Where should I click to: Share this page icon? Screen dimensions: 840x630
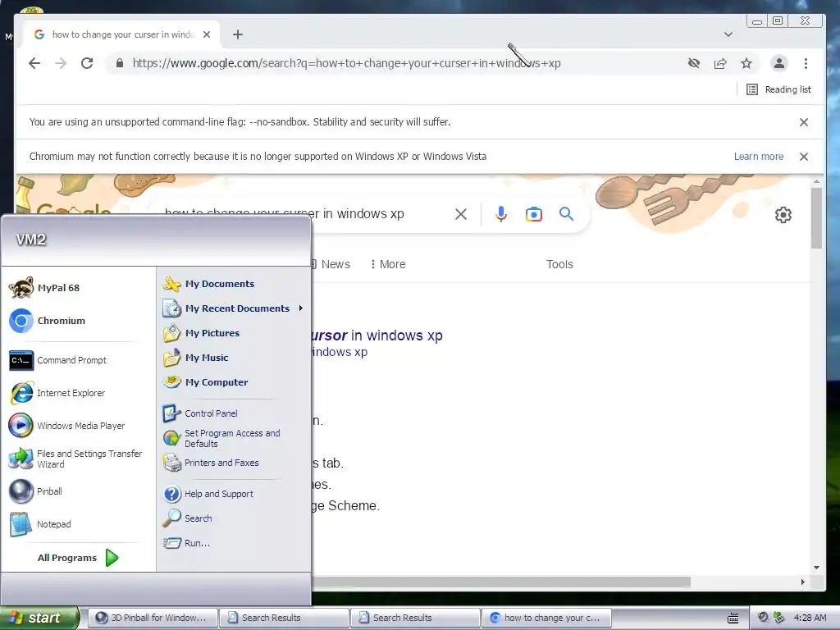[x=720, y=63]
